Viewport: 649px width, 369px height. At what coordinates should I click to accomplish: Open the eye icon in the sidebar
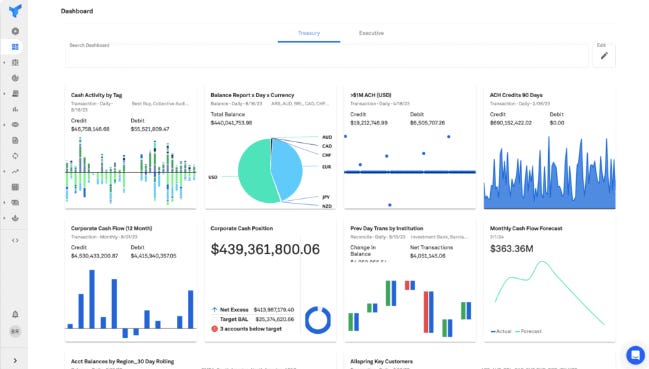[15, 125]
